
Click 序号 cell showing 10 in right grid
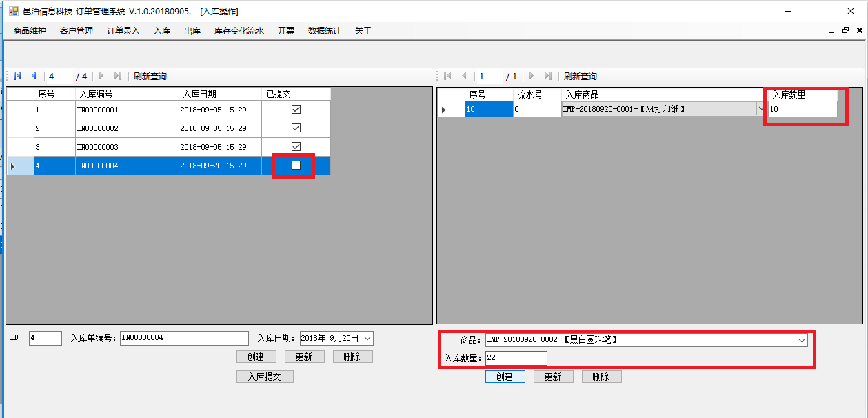click(489, 109)
